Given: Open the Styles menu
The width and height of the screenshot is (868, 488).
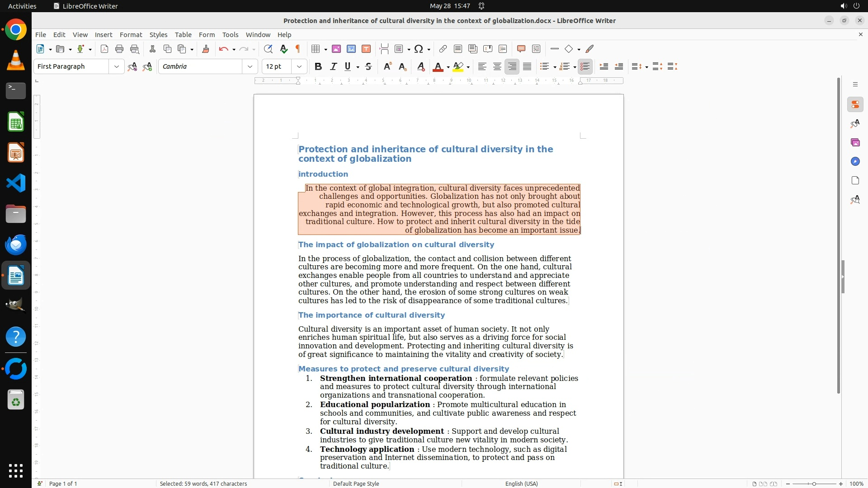Looking at the screenshot, I should (x=158, y=34).
